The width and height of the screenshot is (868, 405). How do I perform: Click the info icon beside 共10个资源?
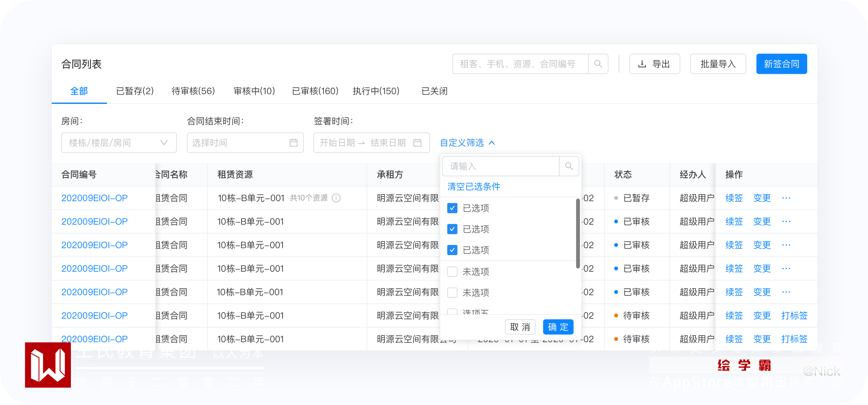tap(336, 198)
